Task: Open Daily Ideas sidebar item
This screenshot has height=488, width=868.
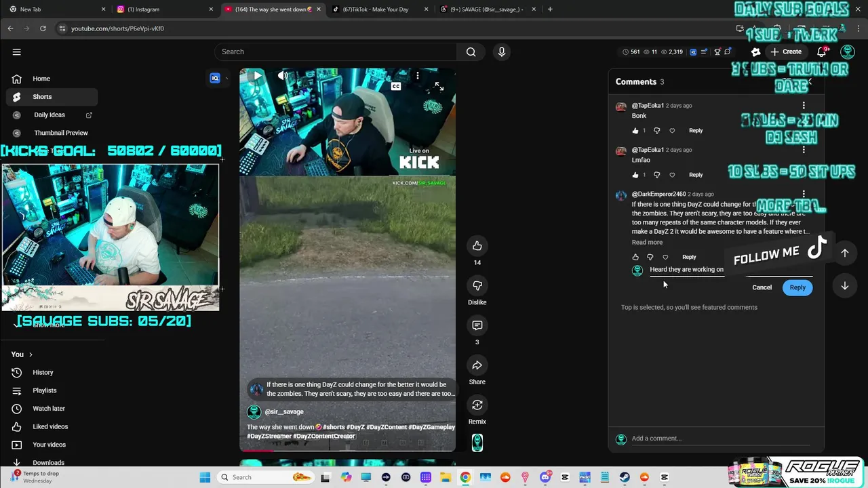Action: tap(52, 115)
